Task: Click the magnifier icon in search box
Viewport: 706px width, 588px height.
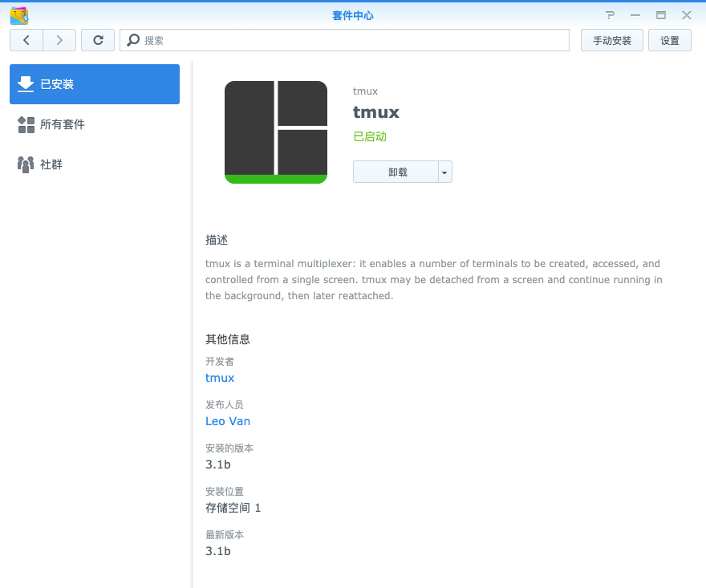Action: (133, 40)
